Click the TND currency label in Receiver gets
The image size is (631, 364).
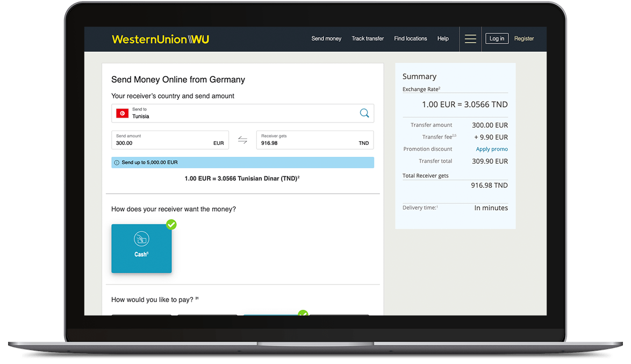point(364,143)
